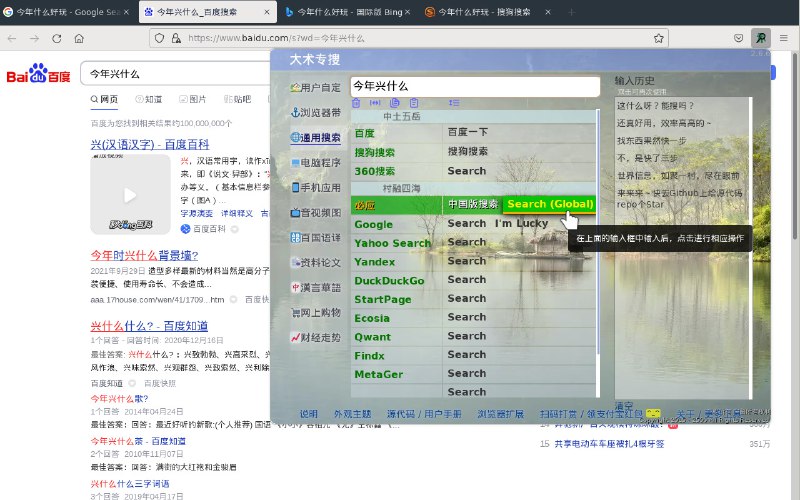Viewport: 800px width, 500px height.
Task: Open the browser home page icon
Action: 79,38
